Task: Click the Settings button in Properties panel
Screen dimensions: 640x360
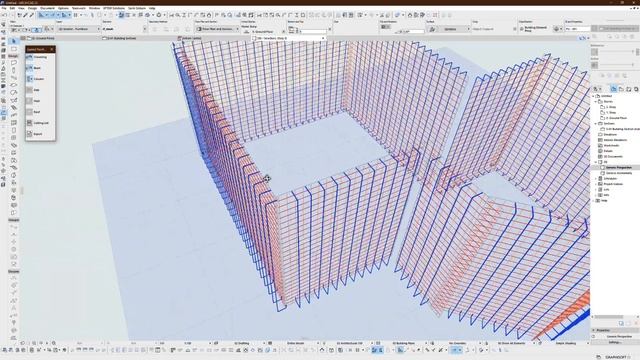Action: [x=614, y=342]
